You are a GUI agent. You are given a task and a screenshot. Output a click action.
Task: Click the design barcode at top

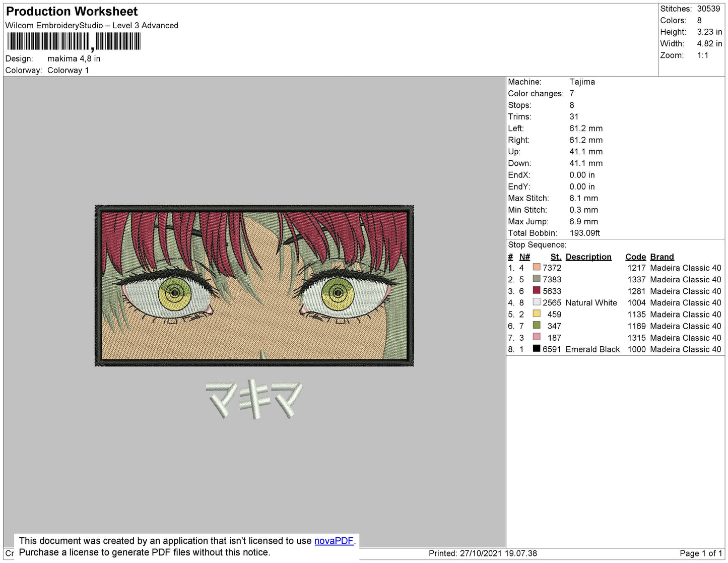[x=74, y=42]
